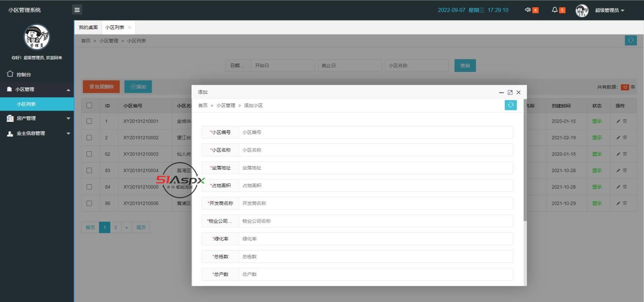Image resolution: width=644 pixels, height=302 pixels.
Task: Toggle the select-all checkbox in table header
Action: click(89, 105)
